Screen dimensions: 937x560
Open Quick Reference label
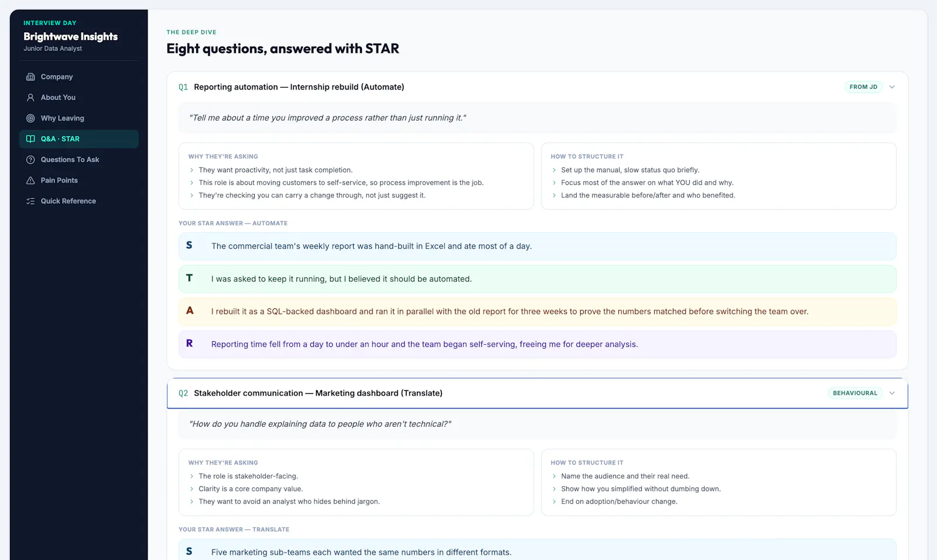(69, 201)
